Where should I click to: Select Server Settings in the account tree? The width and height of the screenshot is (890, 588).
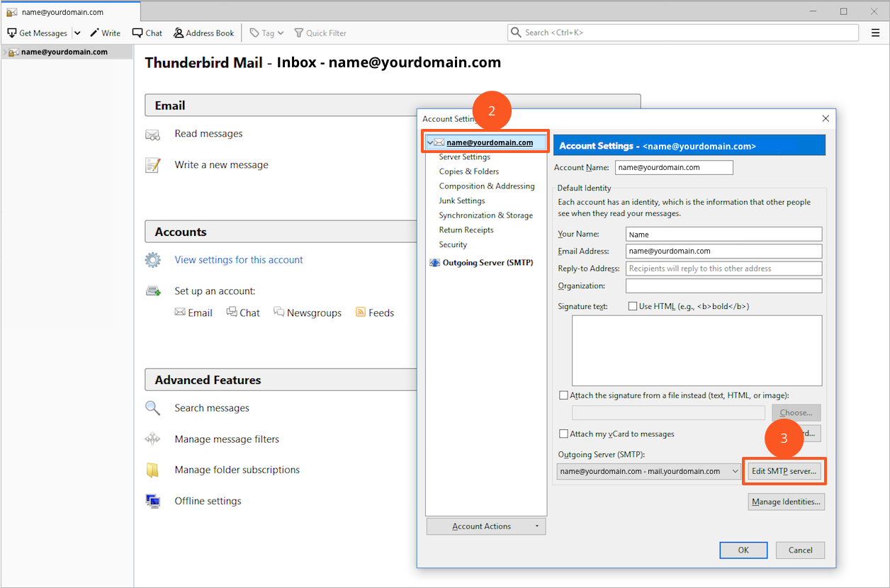(x=464, y=157)
